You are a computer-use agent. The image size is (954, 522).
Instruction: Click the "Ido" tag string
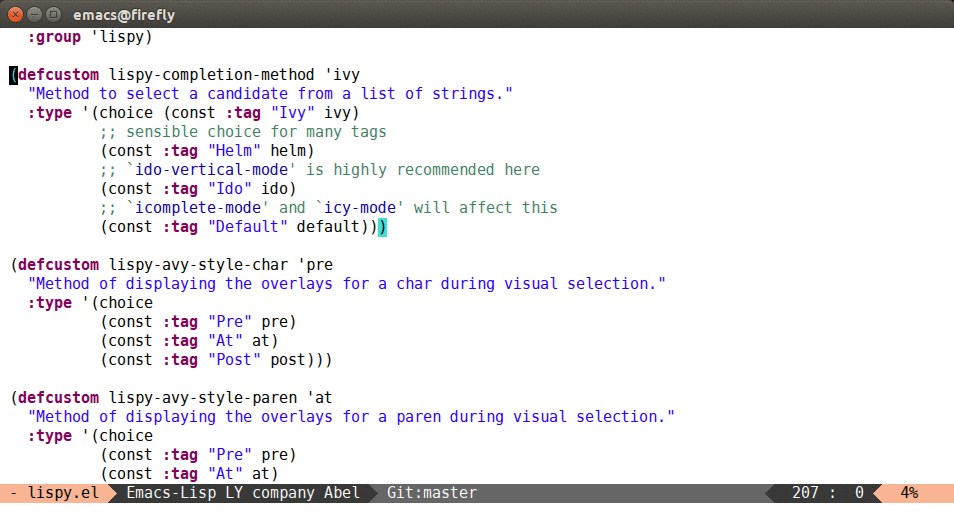point(230,189)
